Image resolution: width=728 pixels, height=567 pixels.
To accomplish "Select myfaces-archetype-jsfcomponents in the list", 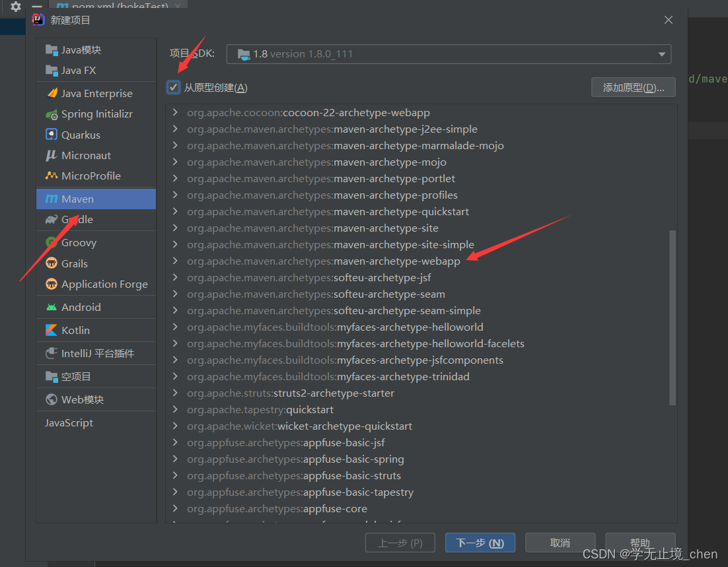I will click(345, 360).
